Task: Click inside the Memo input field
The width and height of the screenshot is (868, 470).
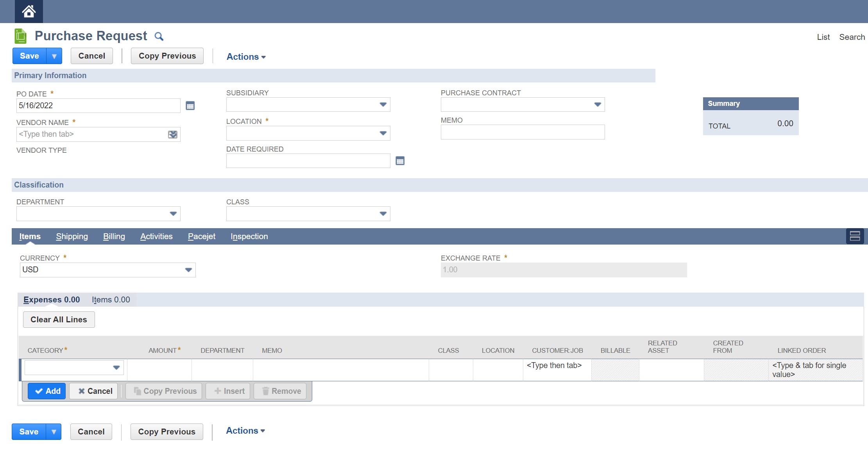Action: tap(522, 132)
